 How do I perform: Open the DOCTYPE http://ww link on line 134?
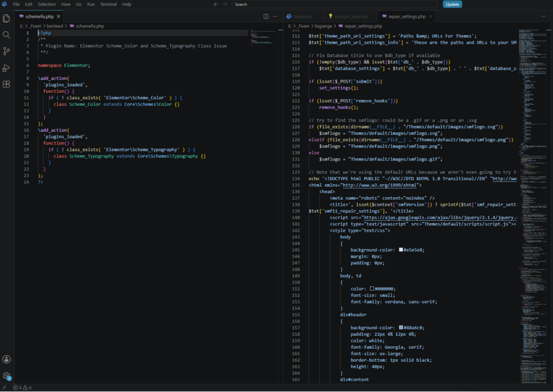click(x=504, y=179)
